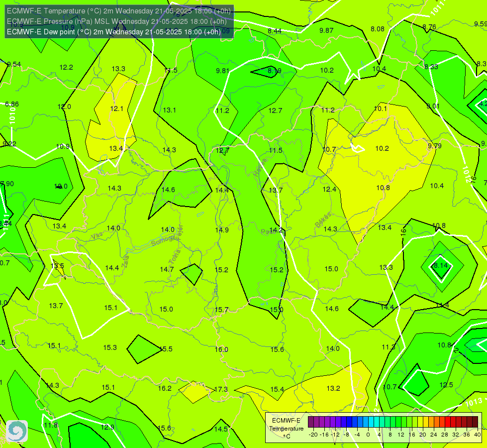Viewport: 487px width, 448px height.
Task: Click the 1013 isobar pressure label
Action: (x=474, y=402)
